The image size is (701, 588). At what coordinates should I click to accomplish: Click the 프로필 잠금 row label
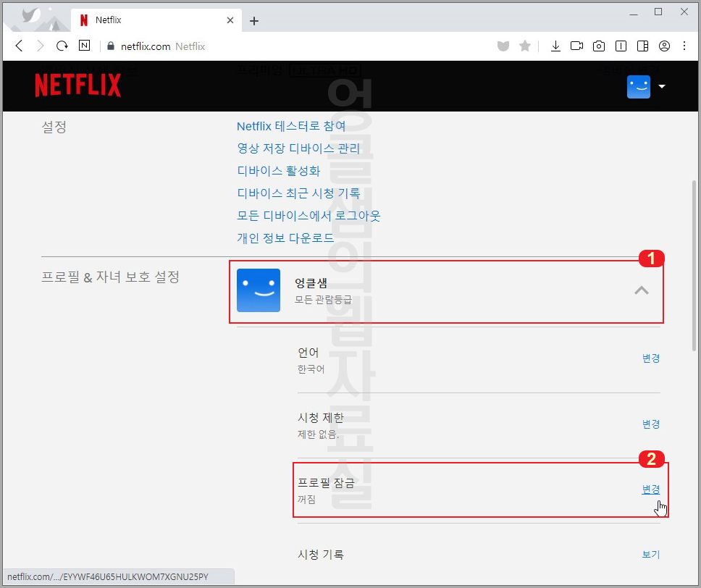326,483
